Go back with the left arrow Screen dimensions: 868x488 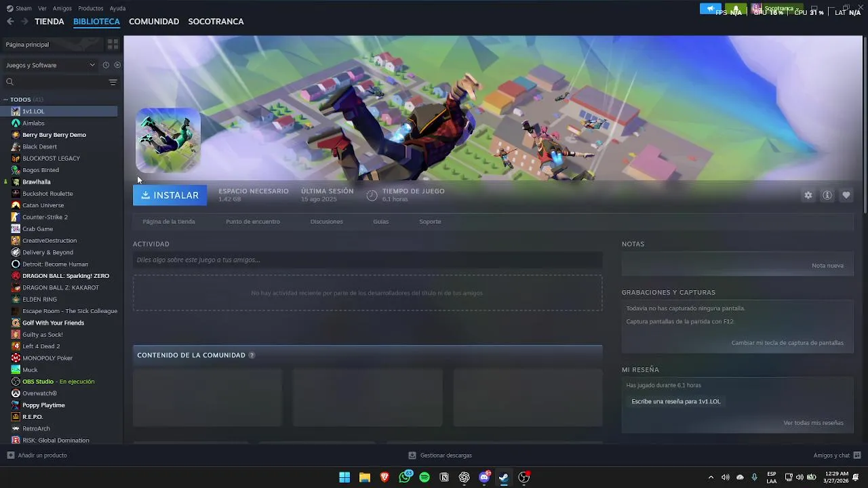tap(10, 22)
